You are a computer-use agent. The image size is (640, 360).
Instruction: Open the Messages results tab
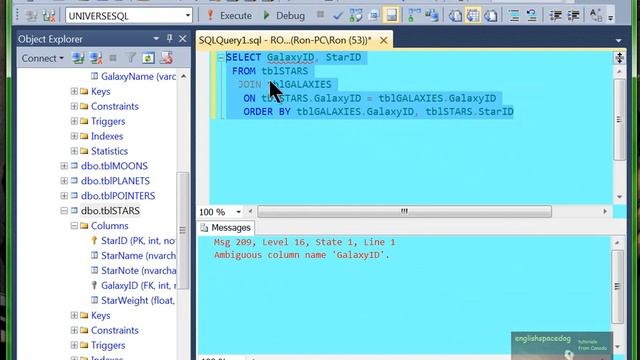coord(226,228)
